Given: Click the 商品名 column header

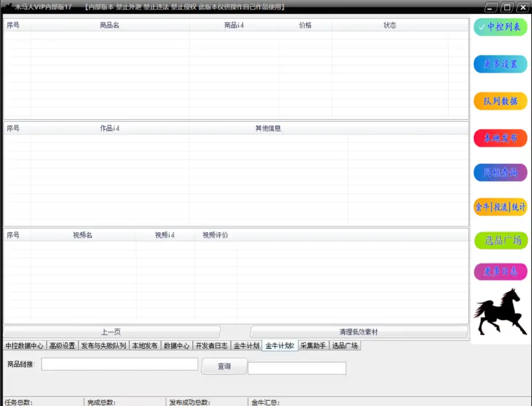Looking at the screenshot, I should [x=109, y=25].
